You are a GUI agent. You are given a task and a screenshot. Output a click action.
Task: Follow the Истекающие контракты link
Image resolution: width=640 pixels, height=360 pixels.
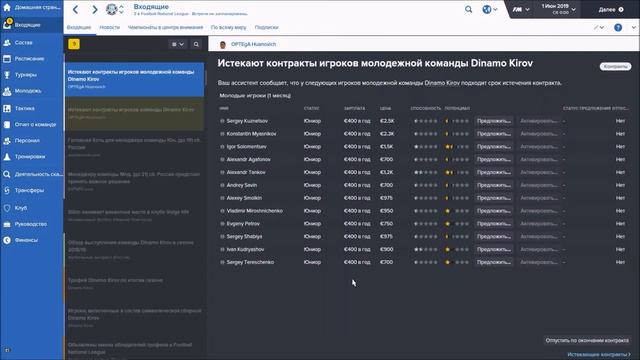point(598,355)
